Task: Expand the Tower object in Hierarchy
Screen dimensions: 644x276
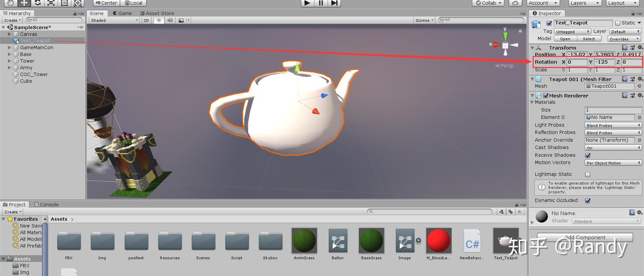Action: (x=9, y=61)
